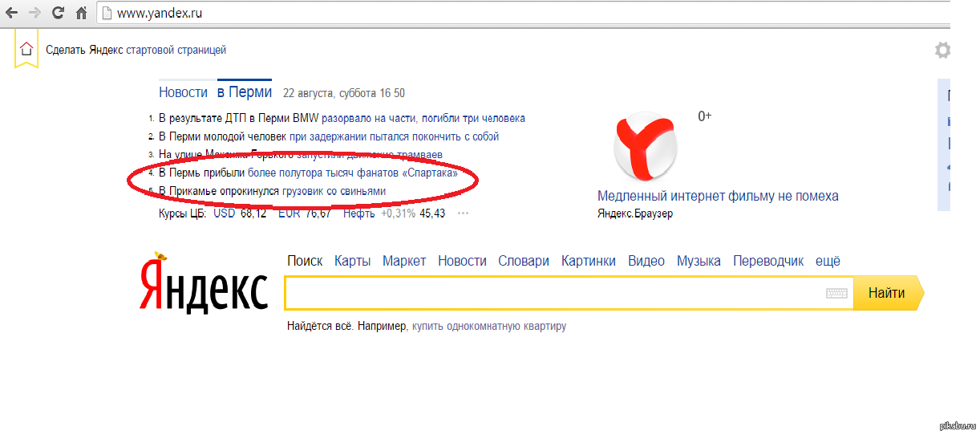Reload the page with the refresh icon
The image size is (980, 435).
(58, 13)
